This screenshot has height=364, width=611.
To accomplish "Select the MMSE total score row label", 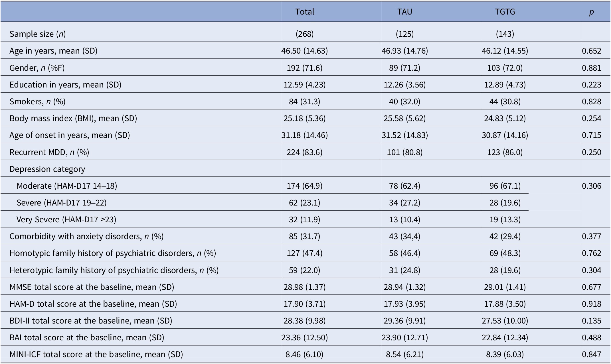I will pyautogui.click(x=92, y=287).
